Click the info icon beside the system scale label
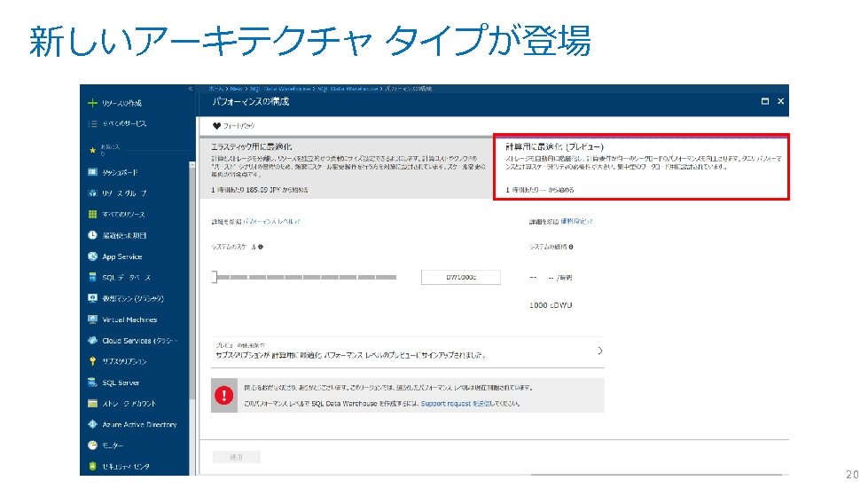The width and height of the screenshot is (868, 489). click(260, 247)
